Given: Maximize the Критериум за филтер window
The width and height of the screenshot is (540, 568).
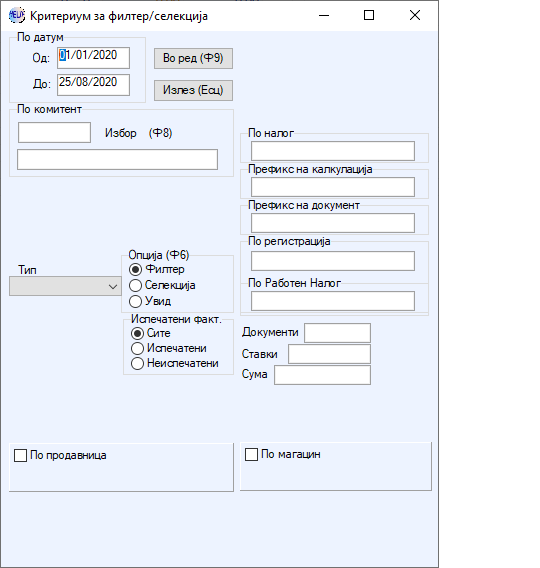Looking at the screenshot, I should coord(369,15).
